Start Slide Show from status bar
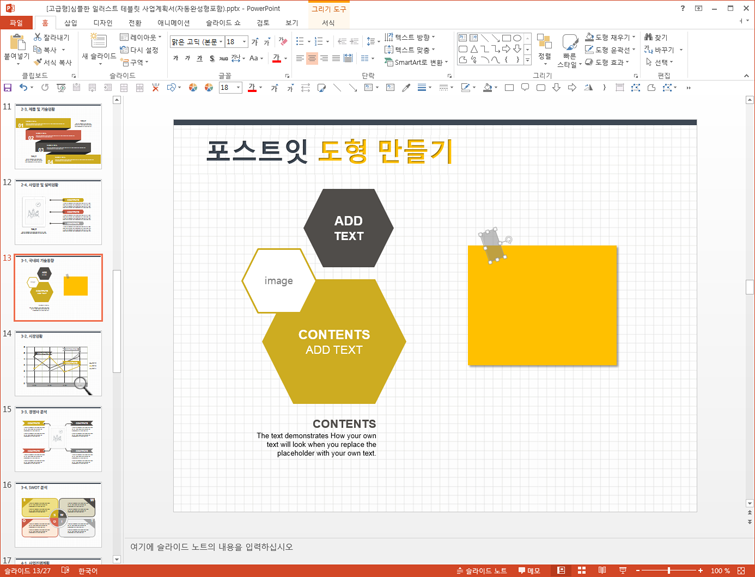 coord(623,571)
